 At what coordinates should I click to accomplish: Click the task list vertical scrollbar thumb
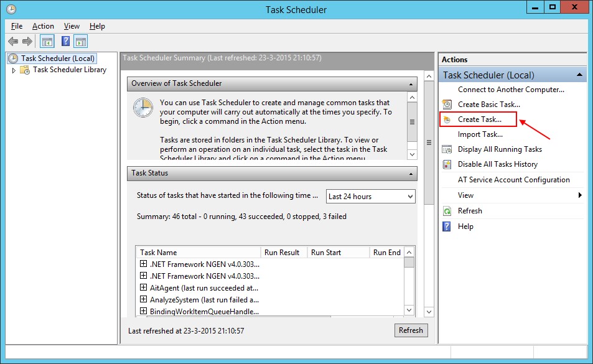click(409, 262)
